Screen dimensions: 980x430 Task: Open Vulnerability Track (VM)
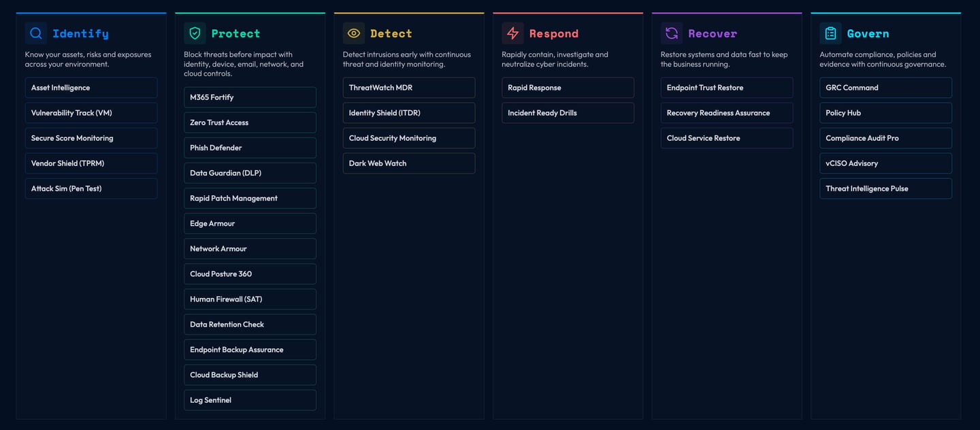[x=91, y=113]
